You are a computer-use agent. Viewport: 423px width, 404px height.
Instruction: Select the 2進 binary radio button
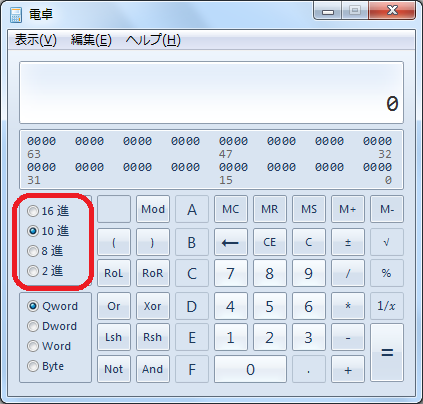pos(45,271)
